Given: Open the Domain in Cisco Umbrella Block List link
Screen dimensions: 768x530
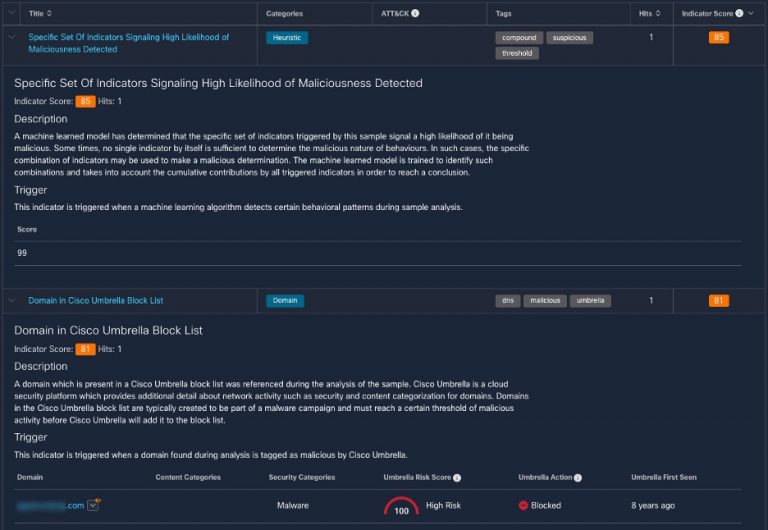Looking at the screenshot, I should (95, 300).
